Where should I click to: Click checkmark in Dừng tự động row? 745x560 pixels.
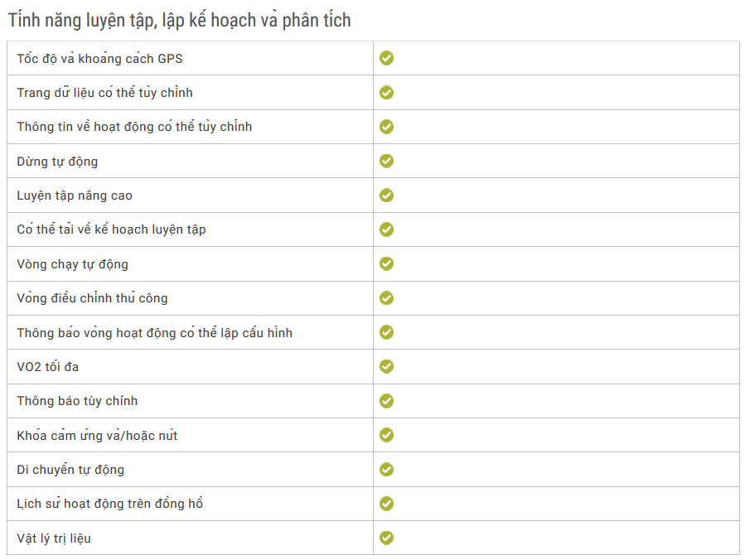point(386,161)
